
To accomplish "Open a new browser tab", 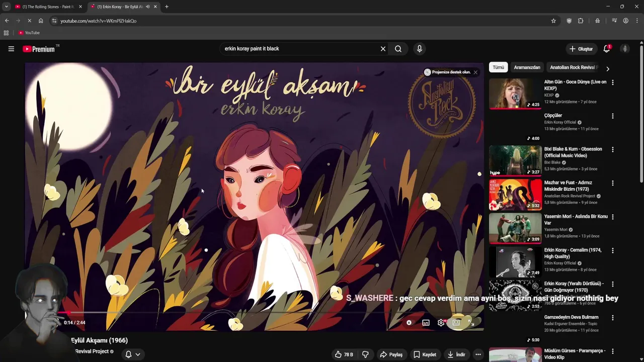I will pyautogui.click(x=167, y=7).
